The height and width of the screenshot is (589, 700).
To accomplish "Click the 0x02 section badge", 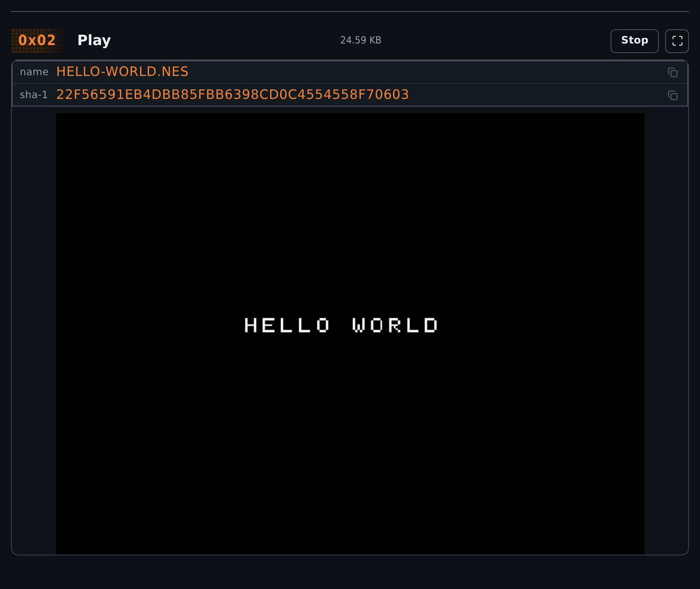I will (37, 40).
